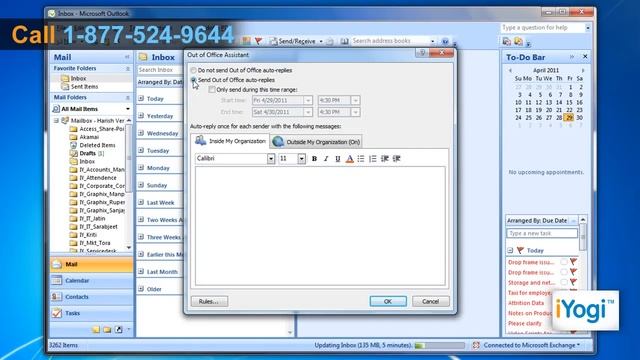Expand the Today group in Inbox
Screen dimensions: 640x360
[x=141, y=98]
